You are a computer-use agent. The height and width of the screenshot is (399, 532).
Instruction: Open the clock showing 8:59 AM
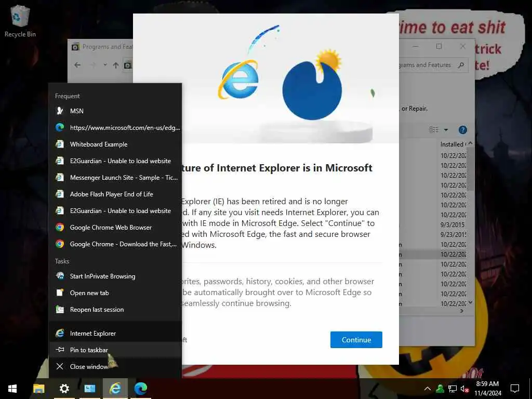click(x=487, y=389)
